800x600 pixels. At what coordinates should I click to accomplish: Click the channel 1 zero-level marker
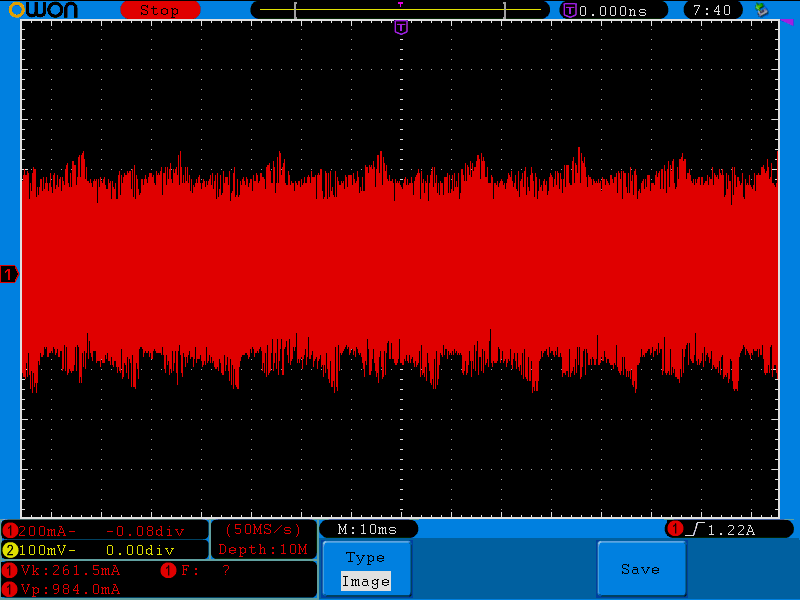[9, 274]
